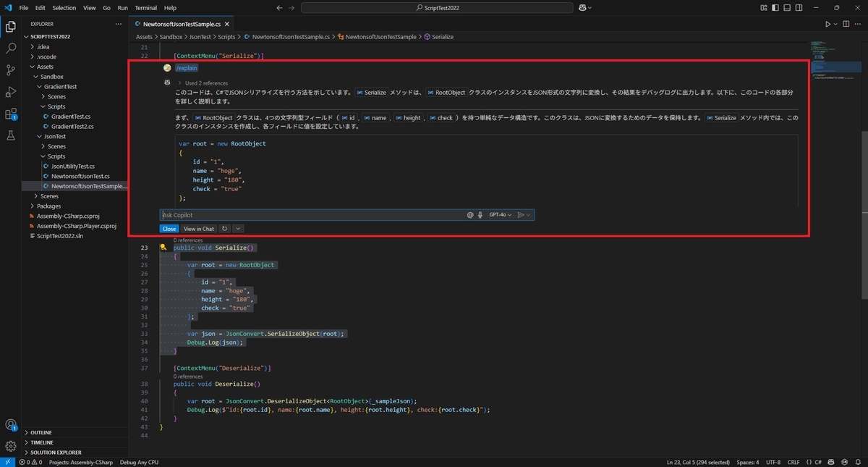Image resolution: width=868 pixels, height=467 pixels.
Task: Click the Close button in inline chat
Action: 169,229
